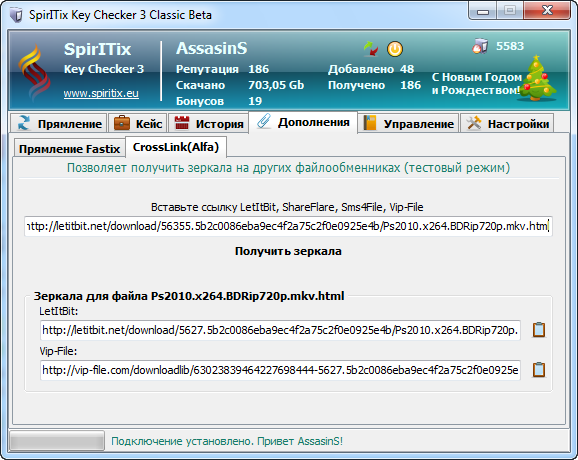Screen dimensions: 578x460
Task: Copy the LetItBit mirror link with clipboard icon
Action: coord(539,330)
